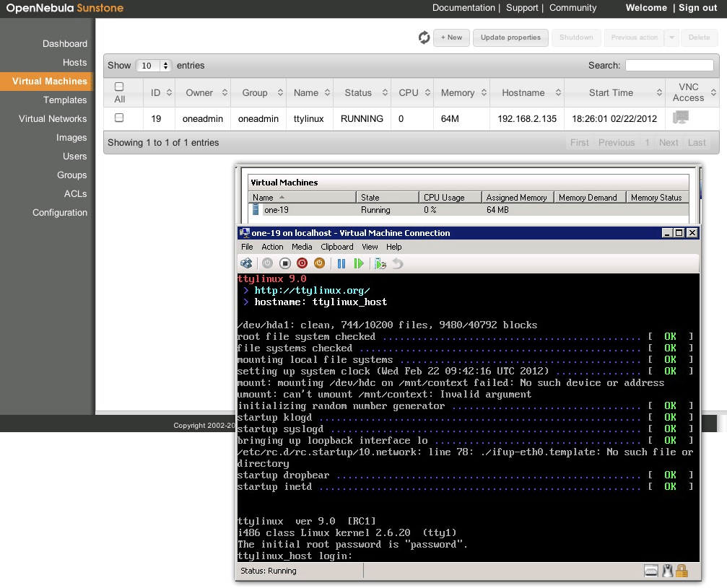Click the greyed Start power icon in VM toolbar
Image resolution: width=727 pixels, height=588 pixels.
point(268,263)
